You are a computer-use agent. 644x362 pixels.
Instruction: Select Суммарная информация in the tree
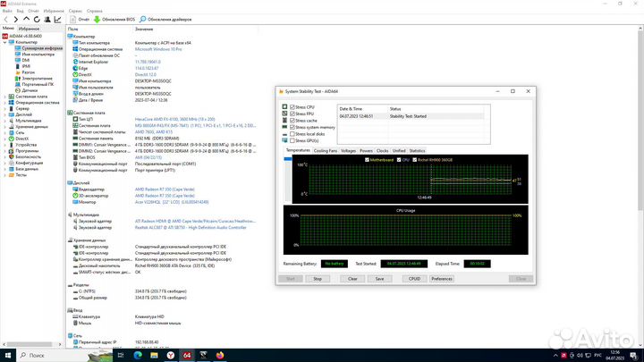(x=42, y=48)
